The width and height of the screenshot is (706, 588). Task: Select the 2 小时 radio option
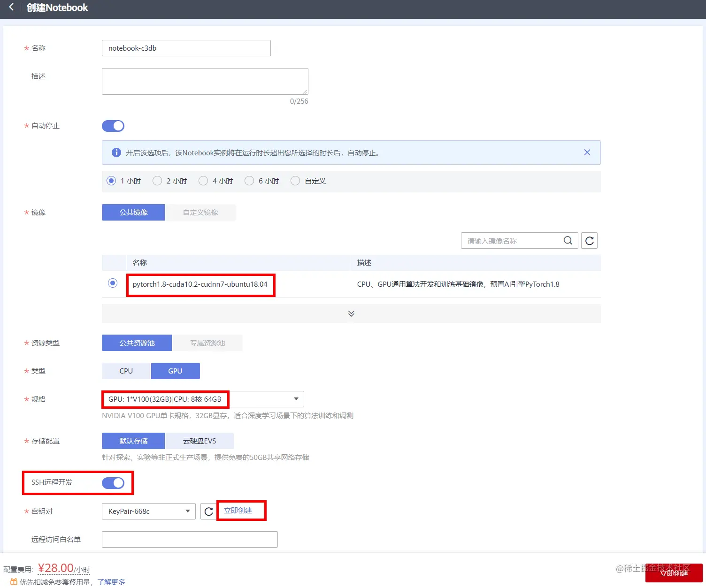point(157,181)
